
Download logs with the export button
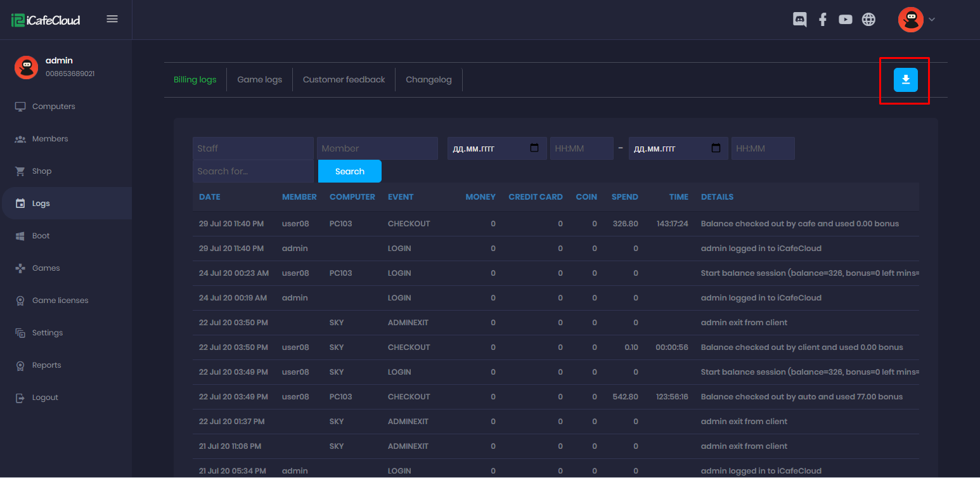point(906,79)
